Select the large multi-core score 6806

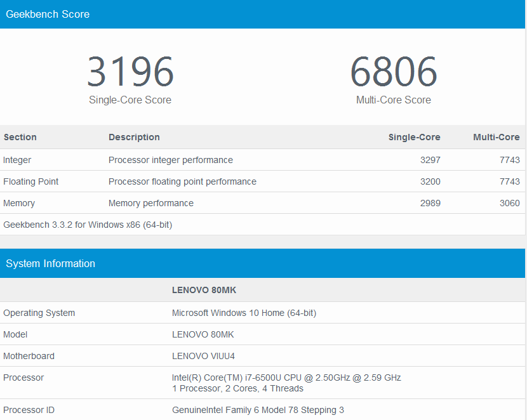coord(394,72)
